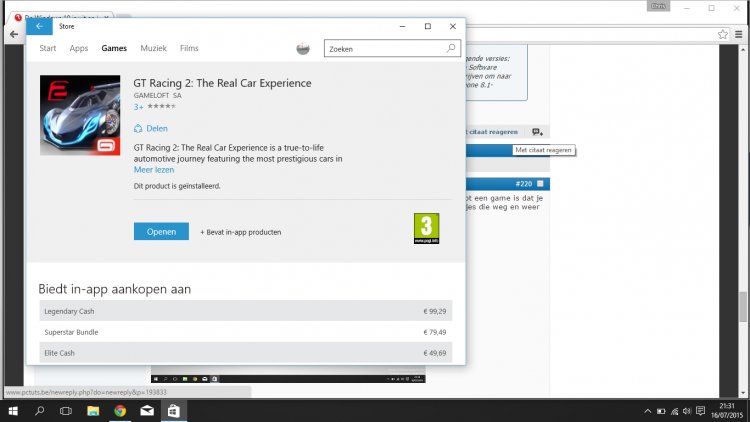
Task: Click the PEGI 3 rating badge
Action: tap(426, 229)
